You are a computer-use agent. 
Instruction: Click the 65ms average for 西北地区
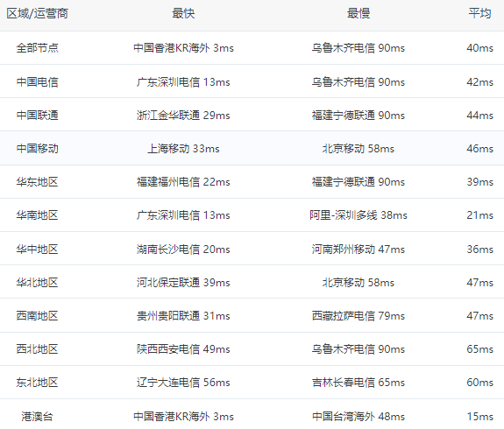click(479, 349)
